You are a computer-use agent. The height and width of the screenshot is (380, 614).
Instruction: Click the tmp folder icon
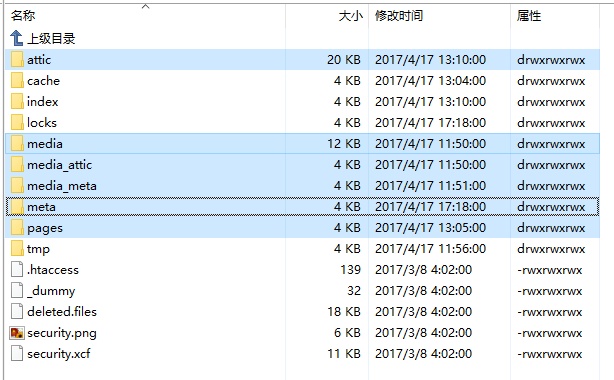click(17, 249)
